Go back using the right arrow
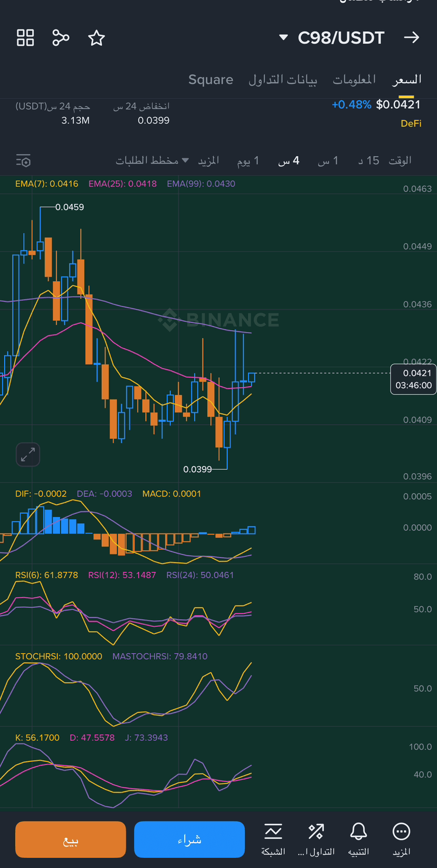The width and height of the screenshot is (437, 868). pyautogui.click(x=412, y=37)
